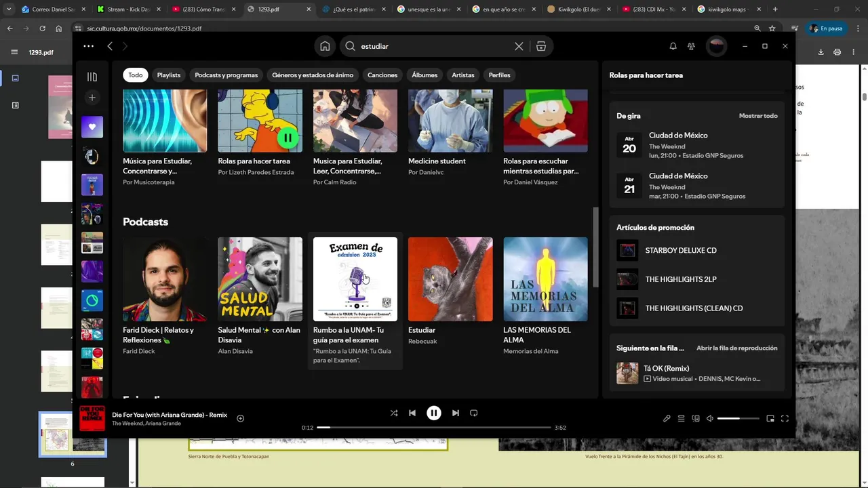The height and width of the screenshot is (488, 868).
Task: Enter full screen mode in Spotify
Action: click(x=785, y=418)
